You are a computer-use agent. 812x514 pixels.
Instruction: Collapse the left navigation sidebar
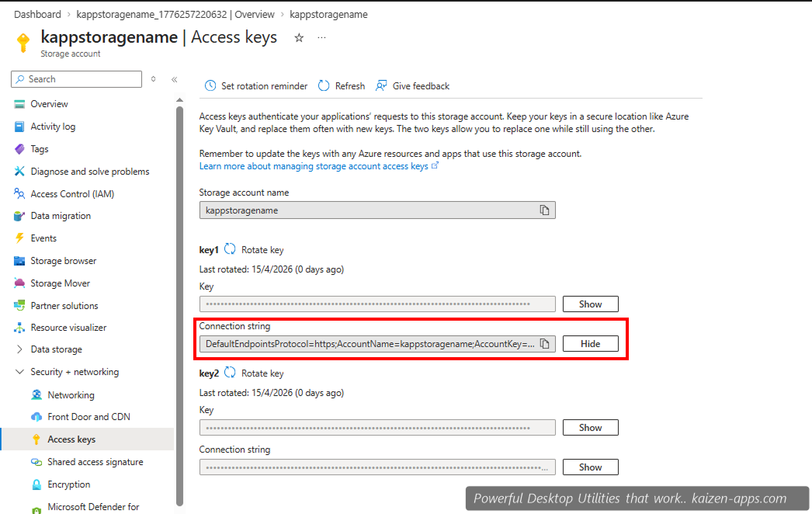(174, 78)
